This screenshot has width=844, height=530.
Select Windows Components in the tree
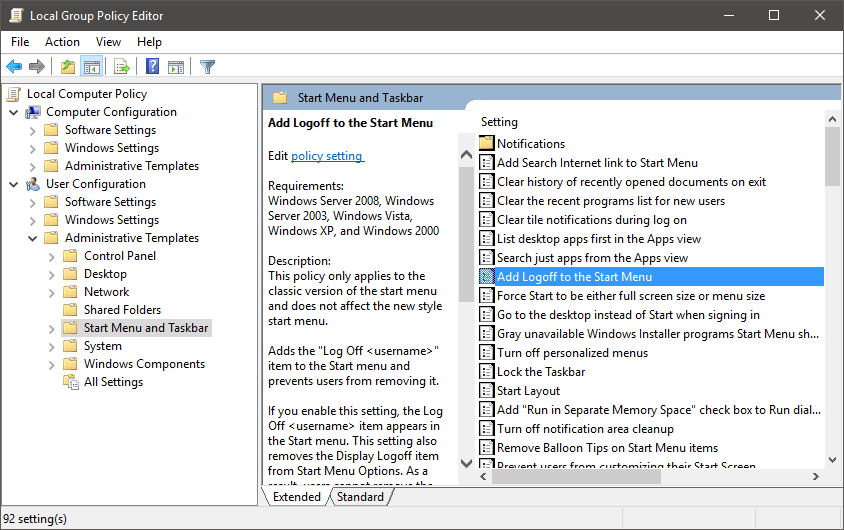point(144,364)
